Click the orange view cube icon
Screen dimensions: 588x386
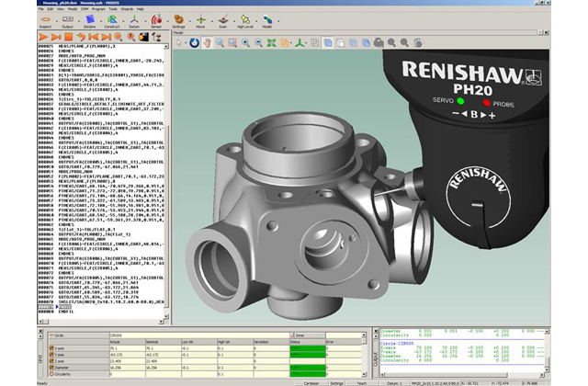tap(284, 43)
